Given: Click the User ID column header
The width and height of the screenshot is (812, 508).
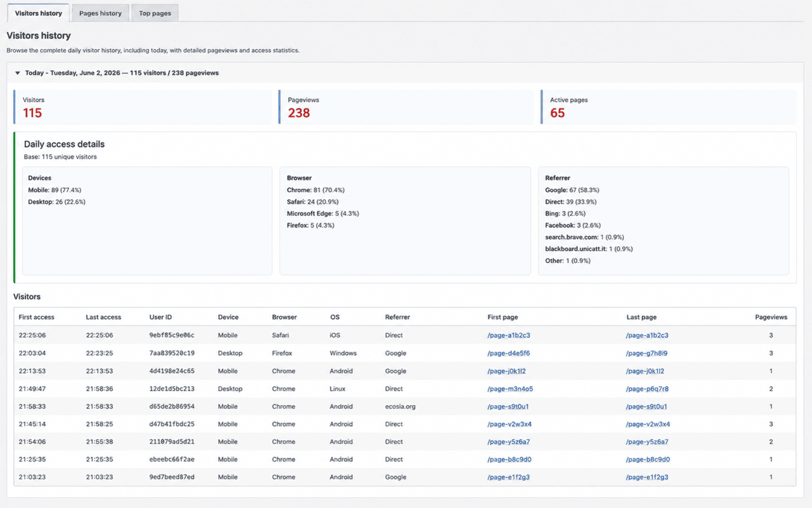Looking at the screenshot, I should tap(160, 317).
